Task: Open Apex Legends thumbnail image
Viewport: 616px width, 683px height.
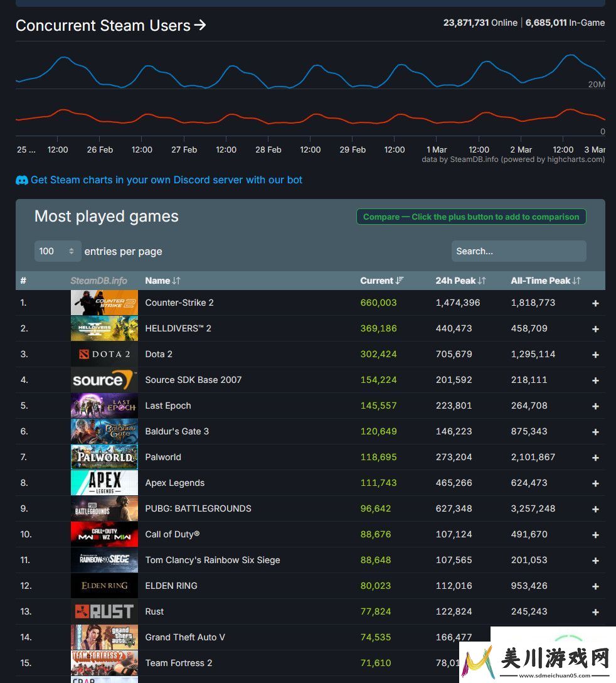Action: (x=105, y=482)
